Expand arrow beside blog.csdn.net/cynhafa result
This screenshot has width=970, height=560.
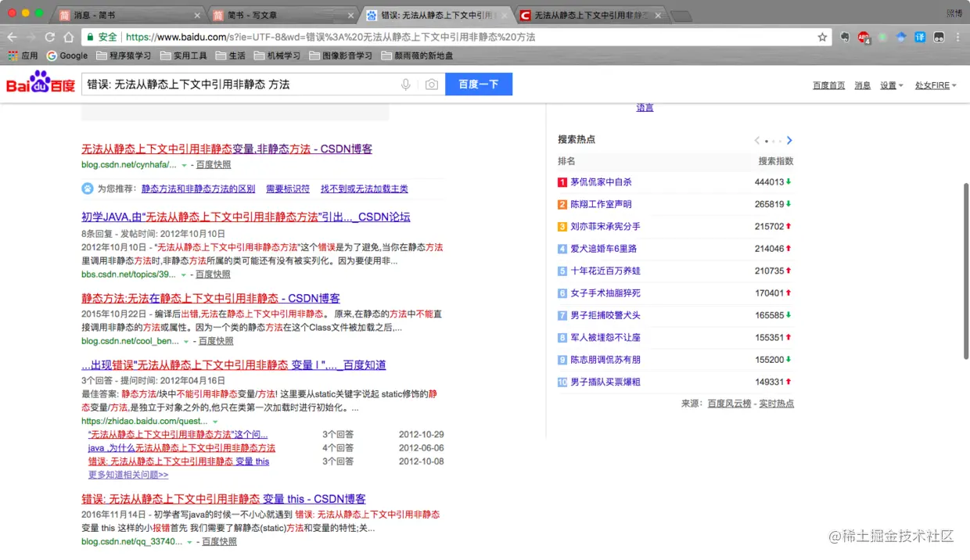pos(185,165)
